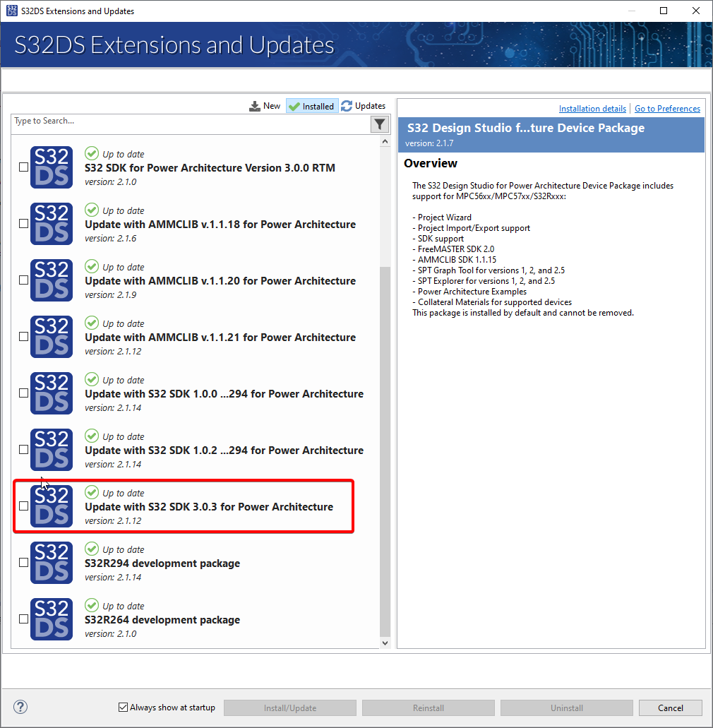Check the S32 SDK 3.0.3 update checkbox
The image size is (713, 728).
click(23, 506)
